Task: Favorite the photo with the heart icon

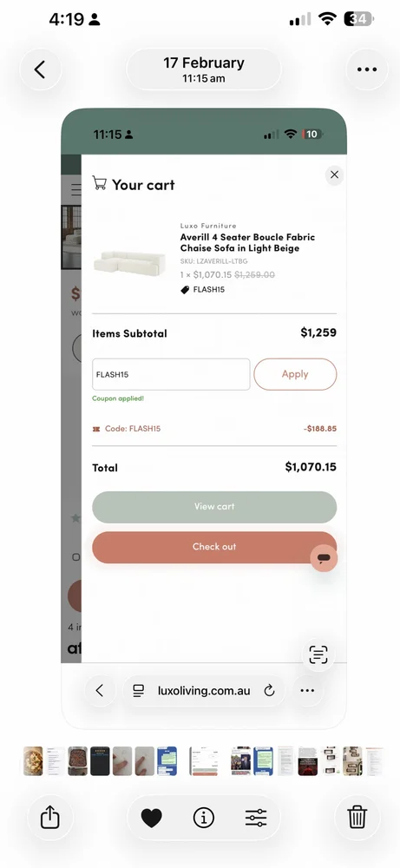Action: tap(151, 817)
